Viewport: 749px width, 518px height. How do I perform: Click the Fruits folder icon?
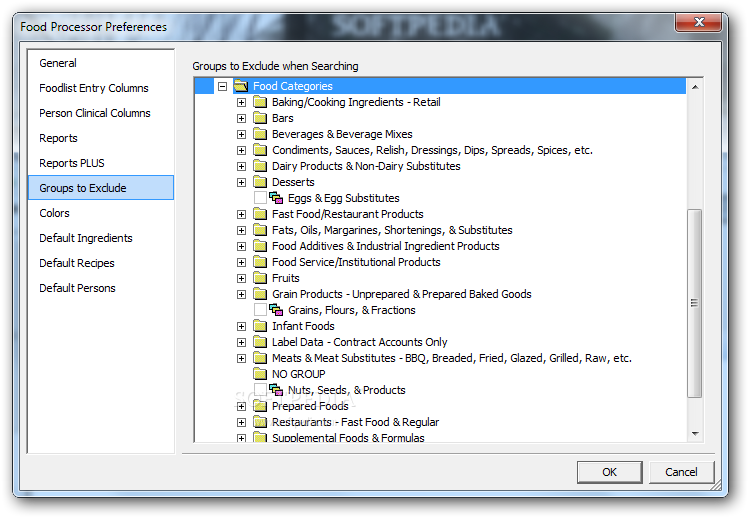[x=260, y=278]
